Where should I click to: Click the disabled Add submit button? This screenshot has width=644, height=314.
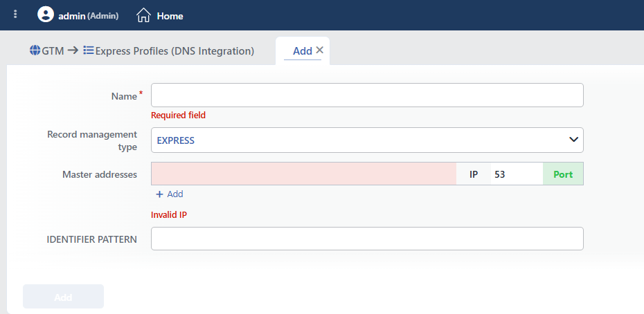[63, 296]
